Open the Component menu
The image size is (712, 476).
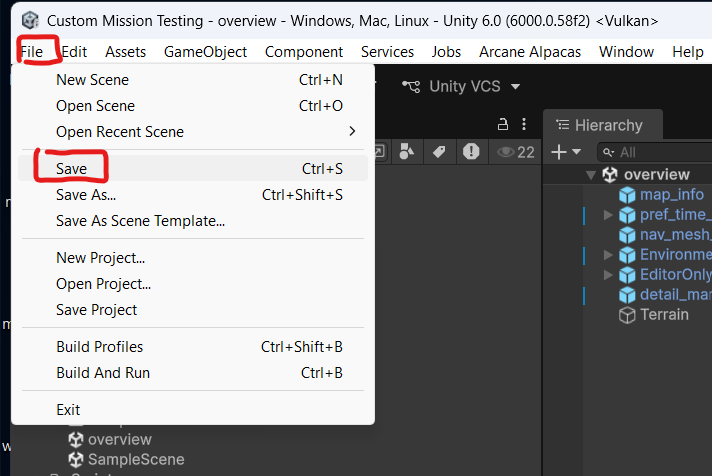pyautogui.click(x=304, y=52)
